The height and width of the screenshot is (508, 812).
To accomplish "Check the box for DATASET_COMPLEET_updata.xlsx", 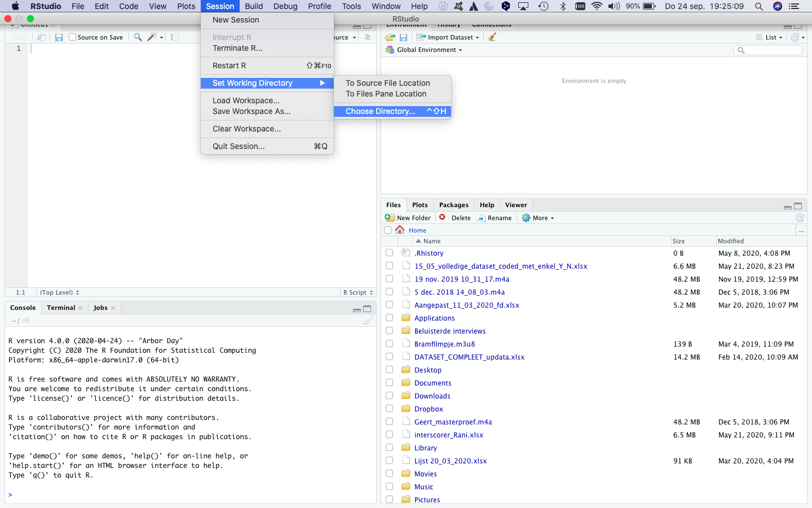I will pos(389,357).
